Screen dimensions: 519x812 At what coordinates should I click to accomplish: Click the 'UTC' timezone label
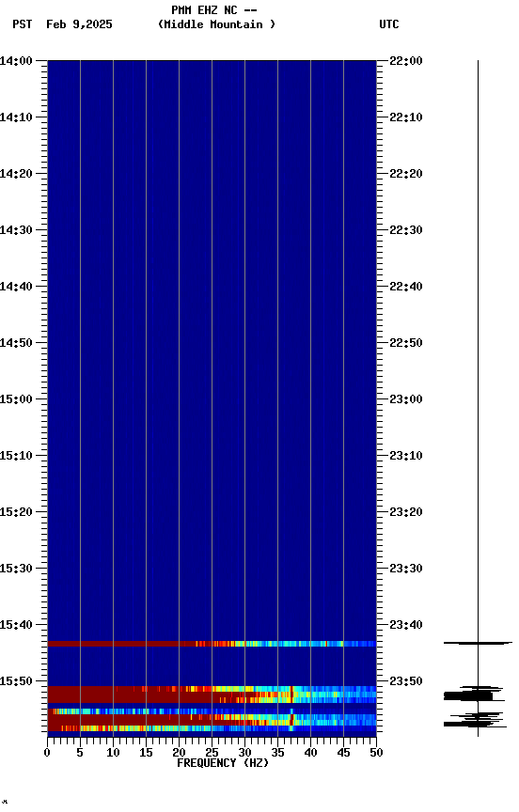coord(389,24)
